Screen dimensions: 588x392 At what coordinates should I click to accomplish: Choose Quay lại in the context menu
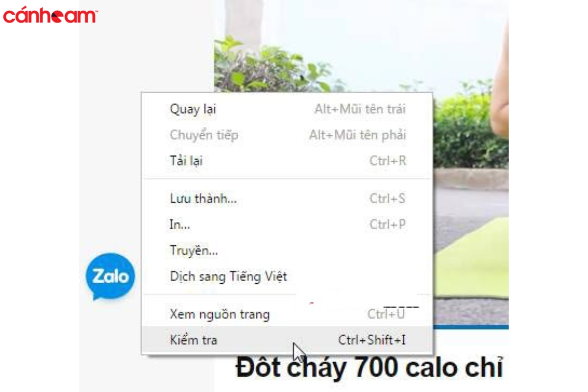pyautogui.click(x=287, y=109)
